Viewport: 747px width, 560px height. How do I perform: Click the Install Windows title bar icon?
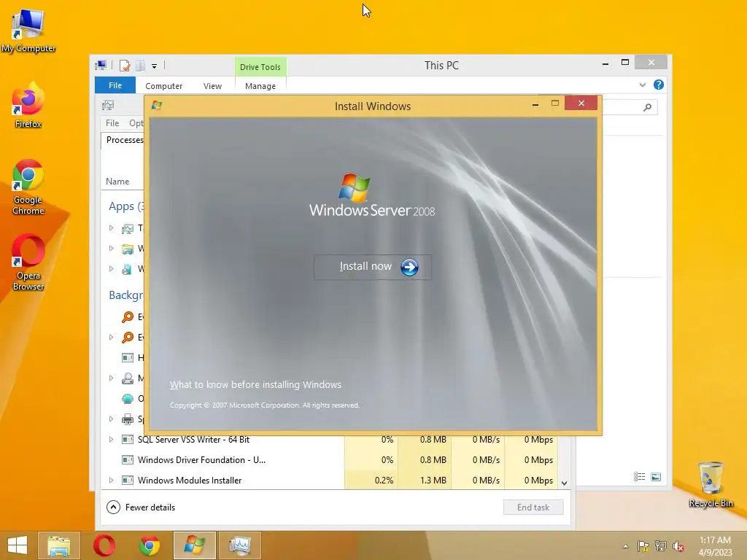pos(157,106)
